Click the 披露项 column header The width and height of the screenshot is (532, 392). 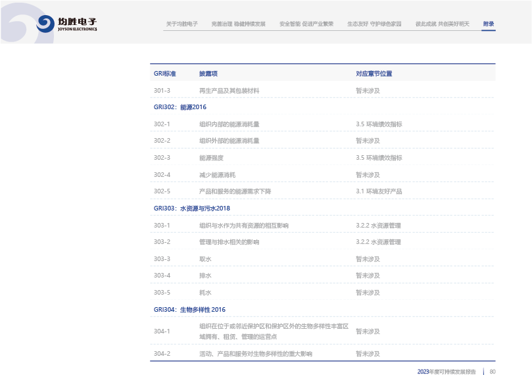pos(208,74)
